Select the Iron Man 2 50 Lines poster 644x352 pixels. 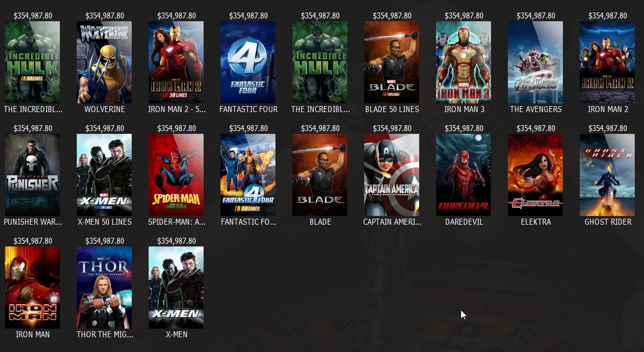coord(176,63)
